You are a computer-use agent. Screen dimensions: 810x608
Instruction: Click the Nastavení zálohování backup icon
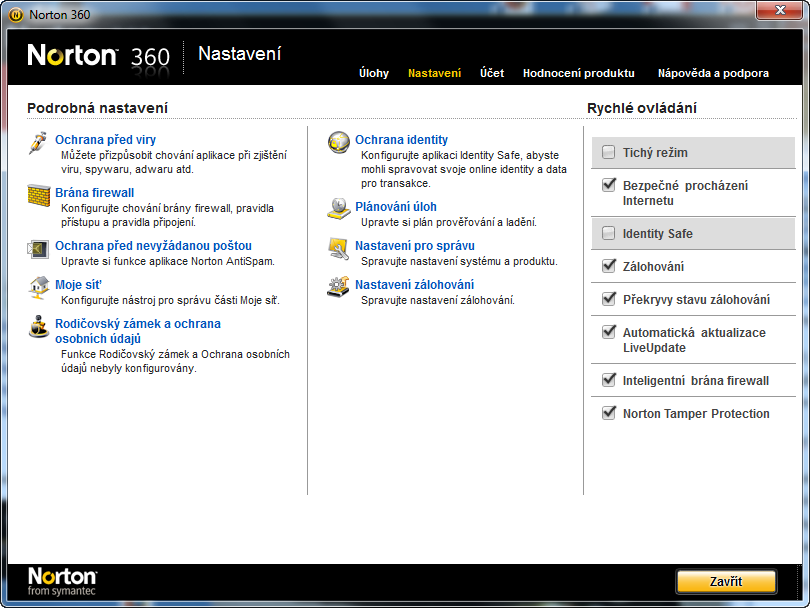pos(339,287)
